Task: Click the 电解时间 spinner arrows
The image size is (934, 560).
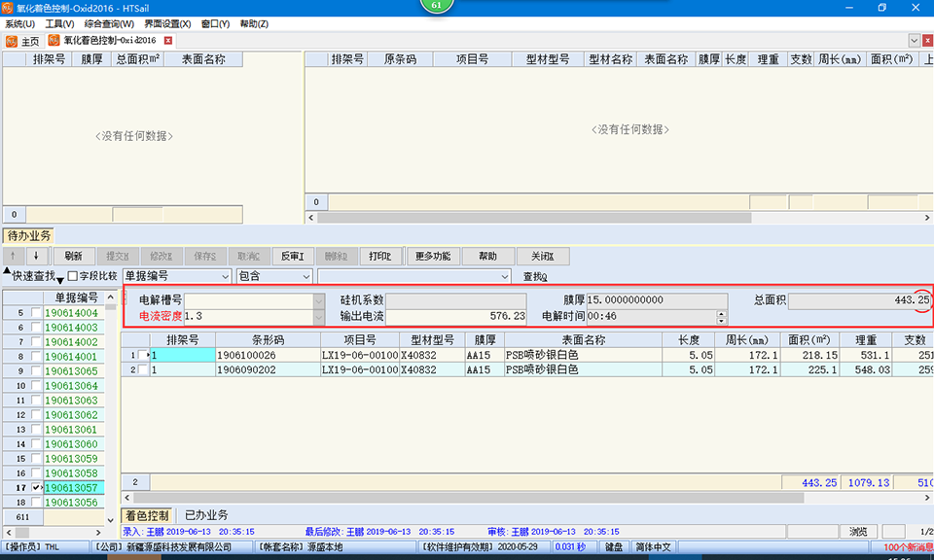Action: [x=721, y=316]
